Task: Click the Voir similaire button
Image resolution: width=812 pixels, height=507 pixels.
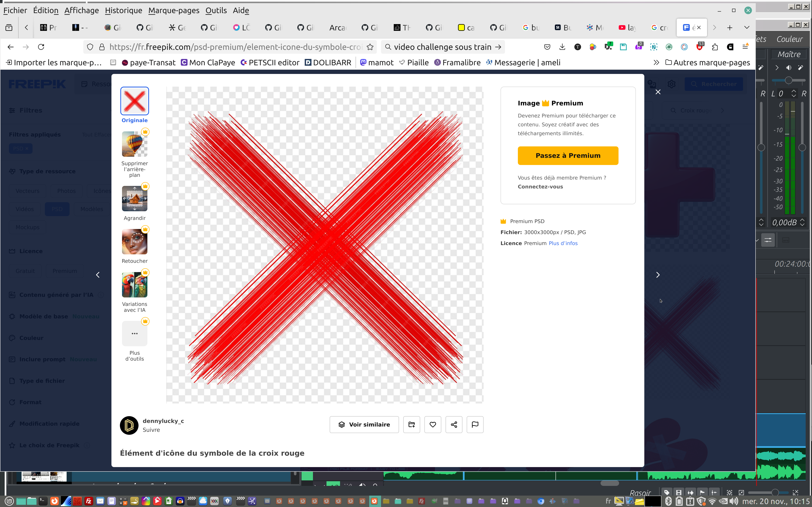Action: pos(364,425)
